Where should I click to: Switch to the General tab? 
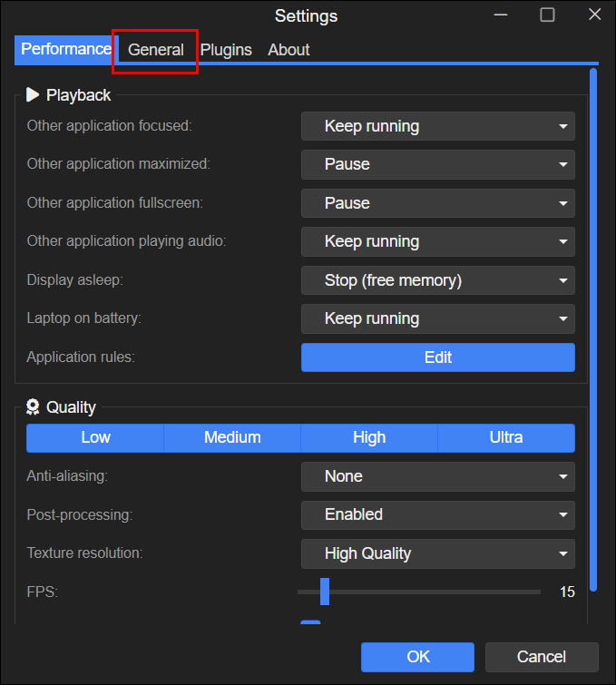tap(156, 50)
